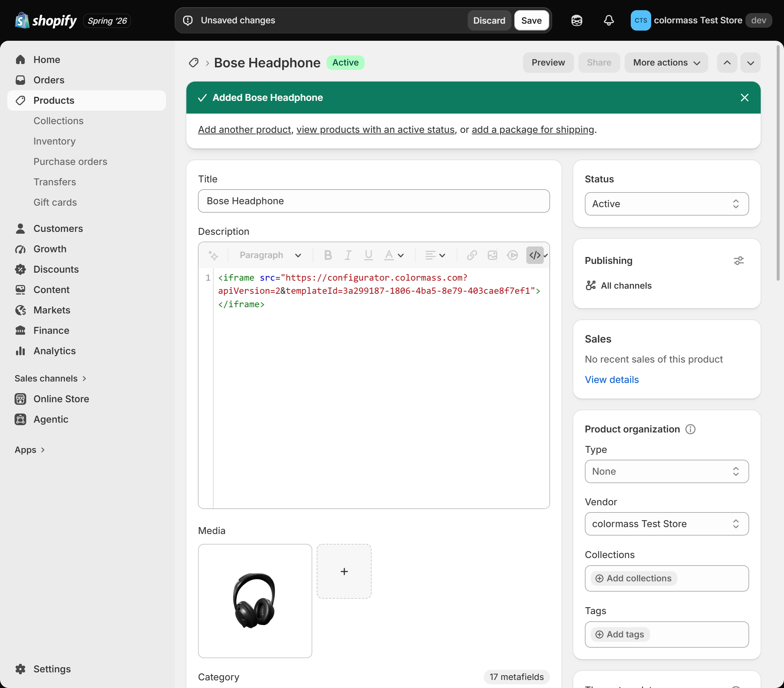Click the insert link icon
The width and height of the screenshot is (784, 688).
click(472, 255)
